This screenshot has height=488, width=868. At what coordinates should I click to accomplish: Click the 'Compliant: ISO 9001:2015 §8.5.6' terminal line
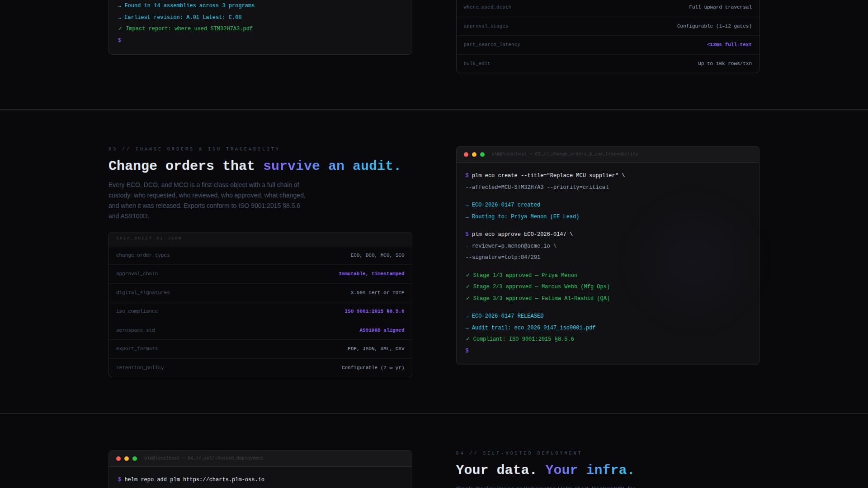tap(520, 339)
